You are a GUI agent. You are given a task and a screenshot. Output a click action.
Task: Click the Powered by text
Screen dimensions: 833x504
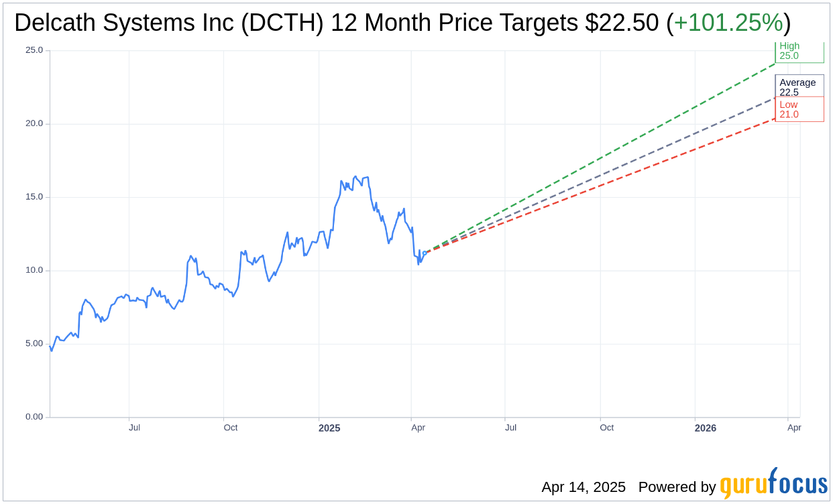(x=677, y=487)
